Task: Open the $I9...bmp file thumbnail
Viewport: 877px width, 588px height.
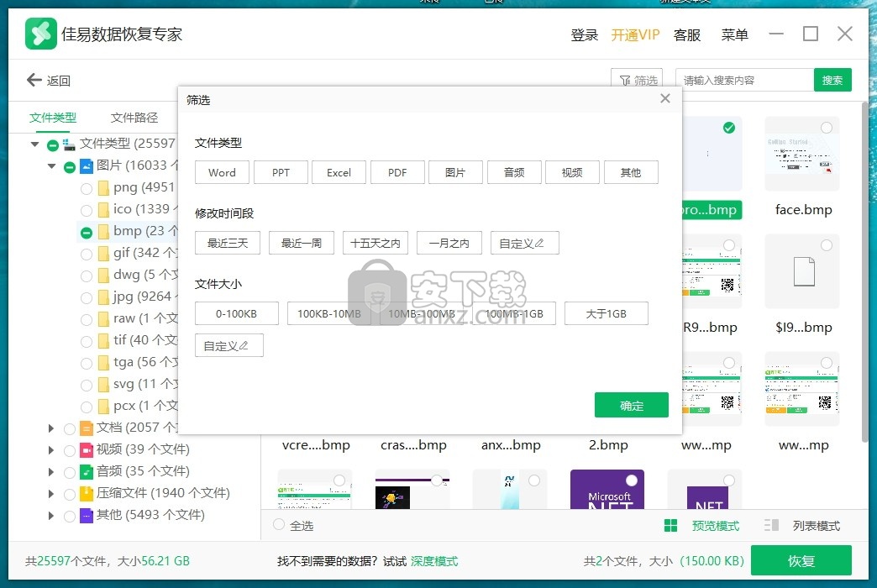Action: click(x=803, y=271)
